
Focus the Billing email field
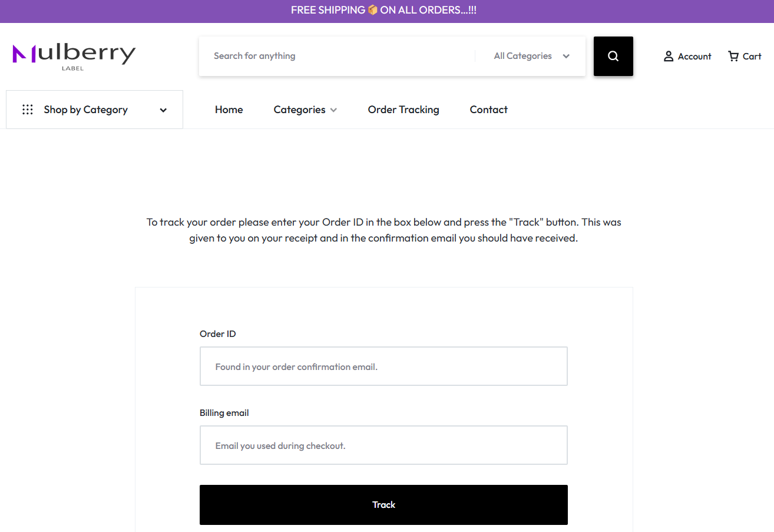click(383, 445)
